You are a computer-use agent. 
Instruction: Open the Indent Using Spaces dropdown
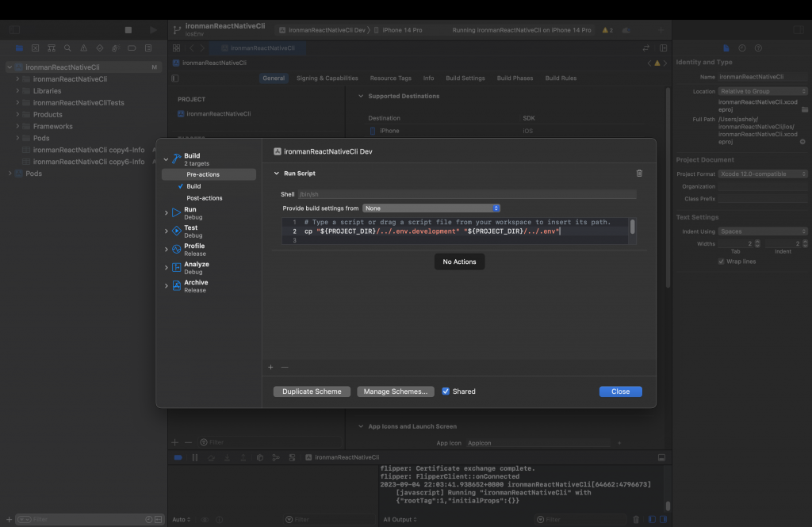762,231
